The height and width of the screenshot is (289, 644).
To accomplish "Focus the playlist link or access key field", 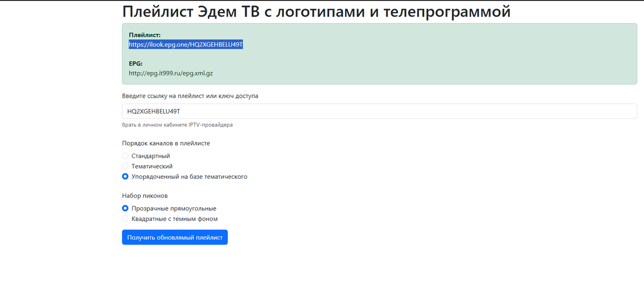I will pos(379,111).
